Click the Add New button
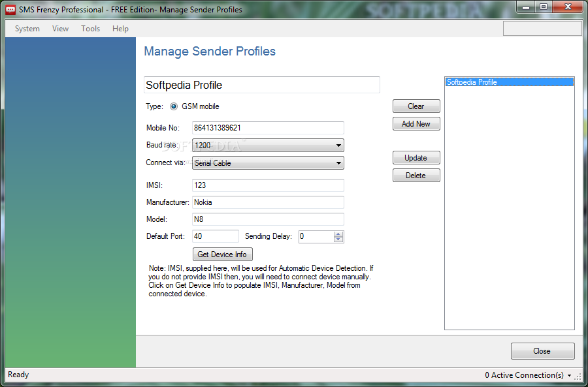This screenshot has height=387, width=588. click(416, 123)
